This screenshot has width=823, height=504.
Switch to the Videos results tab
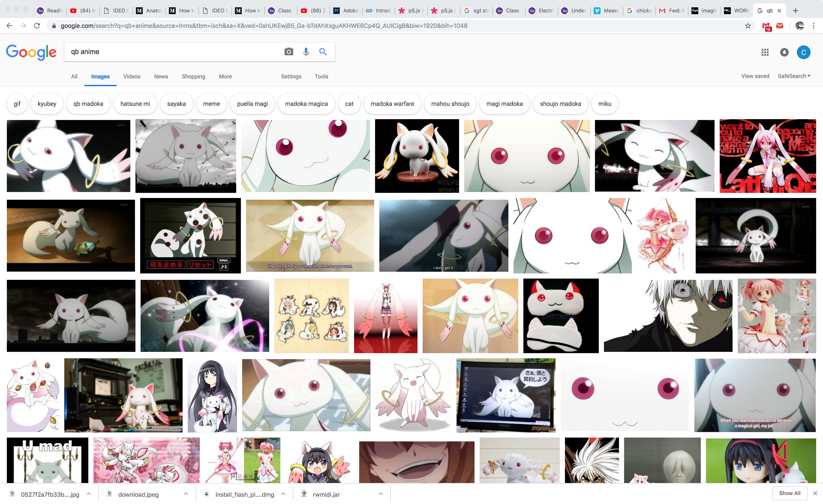[x=132, y=76]
